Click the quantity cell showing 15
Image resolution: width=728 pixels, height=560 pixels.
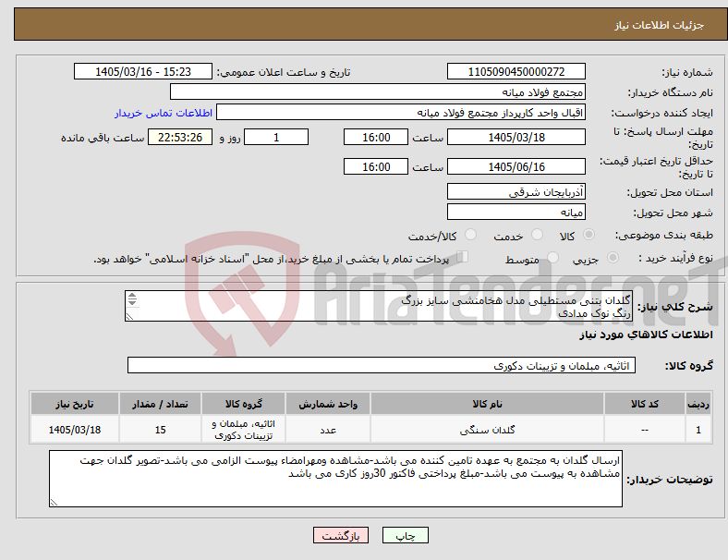(160, 430)
